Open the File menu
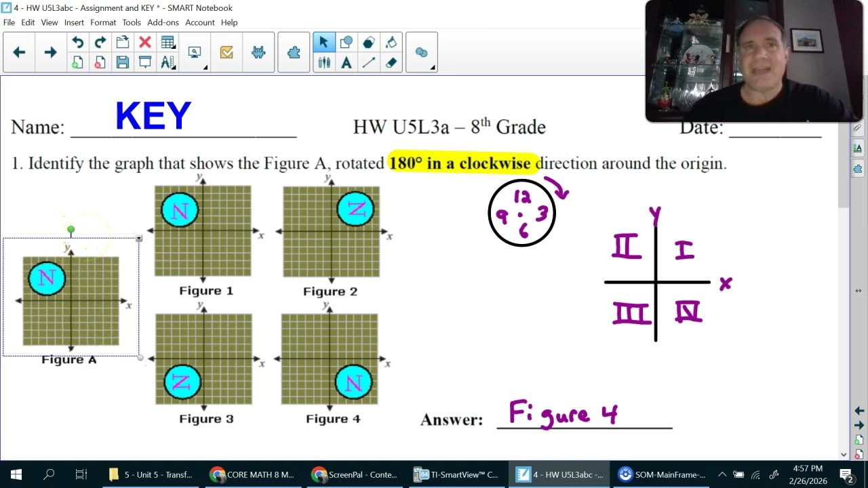Screen dimensions: 868x488 point(9,22)
